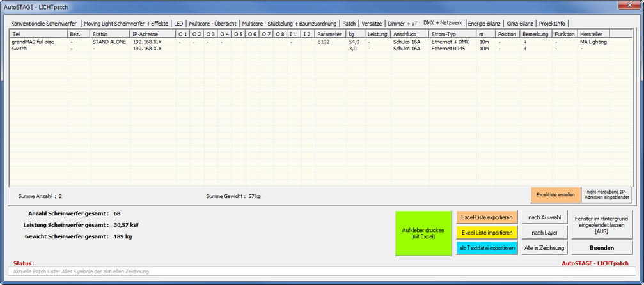Open the LED tab
Screen dimensions: 644x285
pos(178,24)
